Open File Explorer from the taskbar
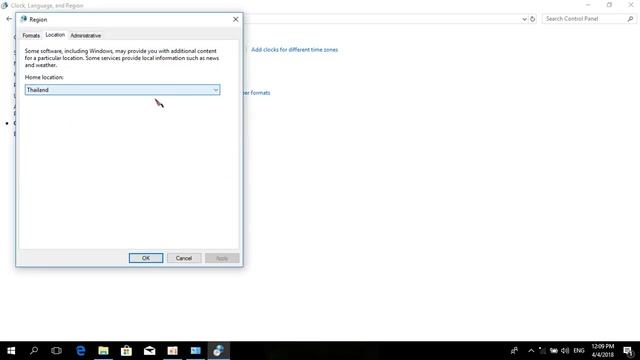This screenshot has height=360, width=640. [x=103, y=351]
